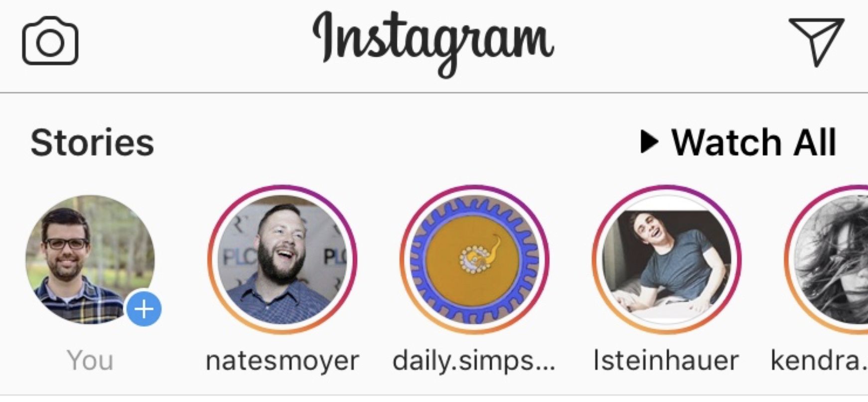Open the camera from the top bar
This screenshot has width=868, height=402.
[50, 41]
